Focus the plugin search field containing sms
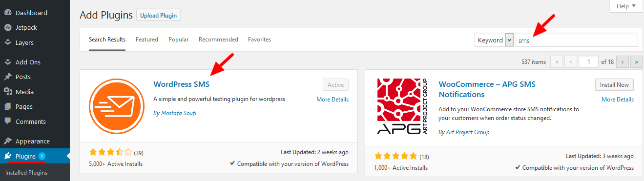The height and width of the screenshot is (181, 644). coord(577,40)
